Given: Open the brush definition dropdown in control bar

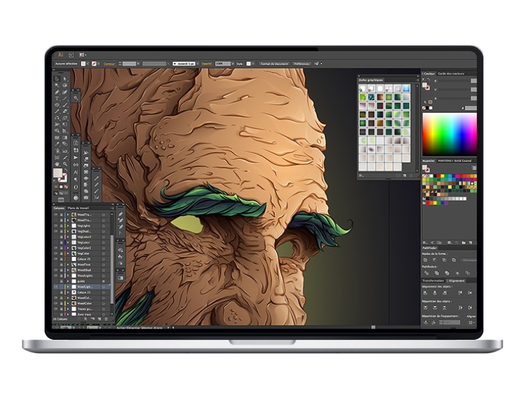Looking at the screenshot, I should (197, 63).
